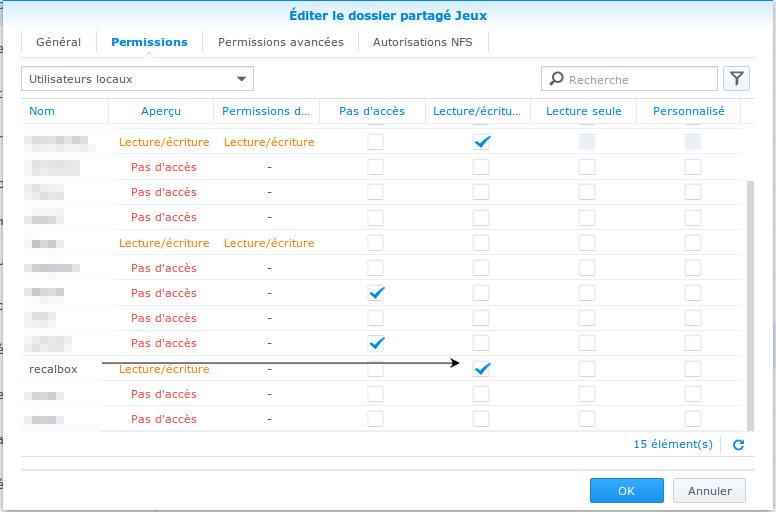Switch to the Général tab
Viewport: 776px width, 512px height.
click(58, 42)
